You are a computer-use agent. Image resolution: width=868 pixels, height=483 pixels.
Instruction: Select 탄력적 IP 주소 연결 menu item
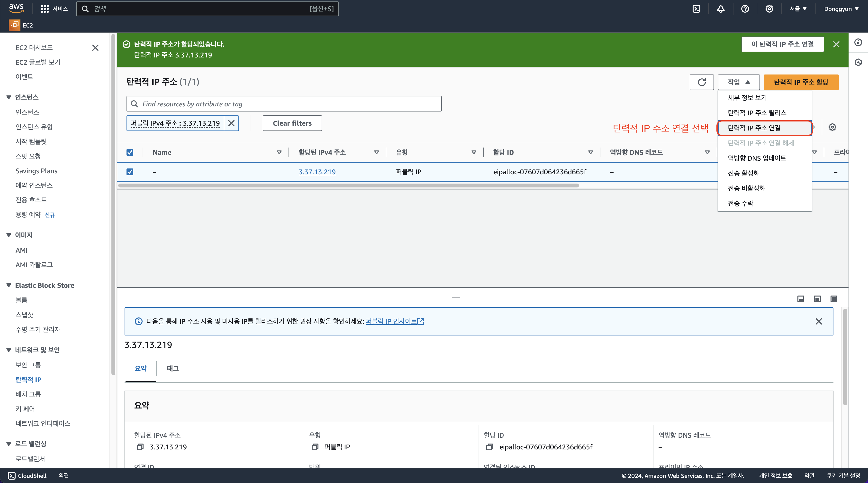[754, 128]
